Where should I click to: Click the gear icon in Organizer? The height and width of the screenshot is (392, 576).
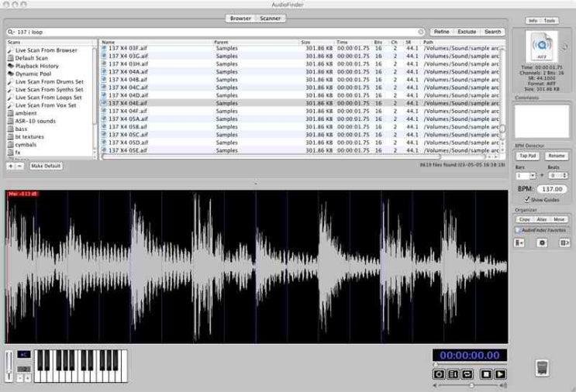(543, 243)
